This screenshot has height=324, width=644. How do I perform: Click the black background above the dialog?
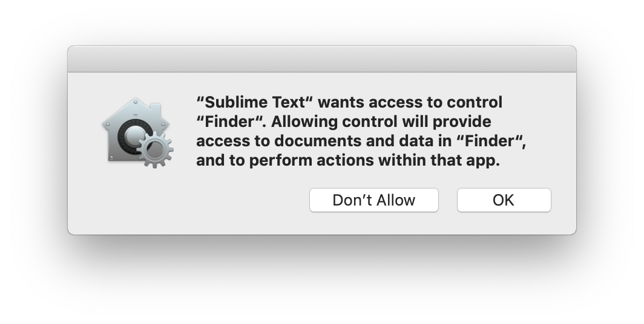coord(321,22)
